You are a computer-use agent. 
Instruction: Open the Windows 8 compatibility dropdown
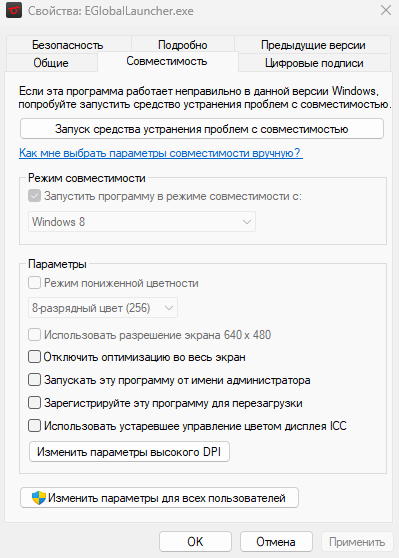142,222
